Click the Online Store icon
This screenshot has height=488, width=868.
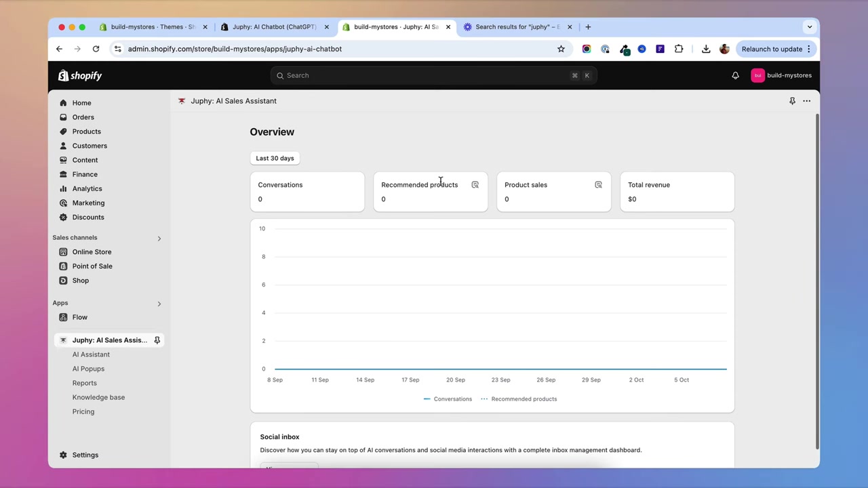pos(63,252)
